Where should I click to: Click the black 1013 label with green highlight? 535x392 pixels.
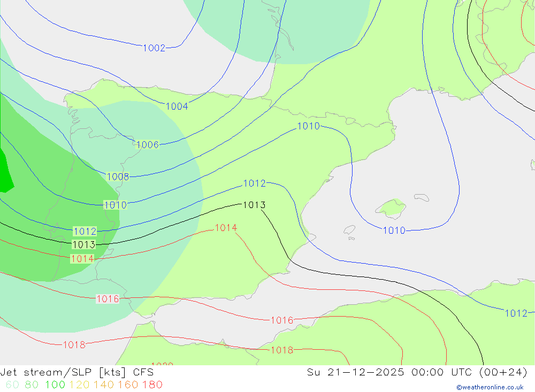point(84,244)
